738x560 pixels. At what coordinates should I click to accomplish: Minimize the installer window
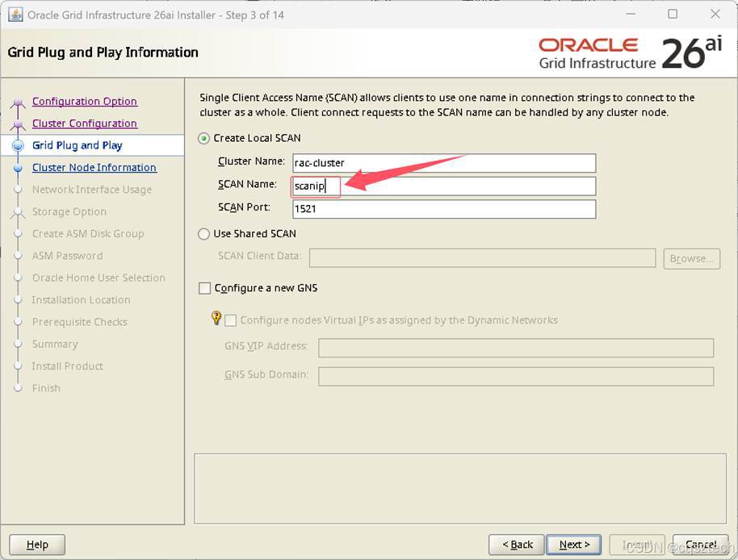click(631, 14)
